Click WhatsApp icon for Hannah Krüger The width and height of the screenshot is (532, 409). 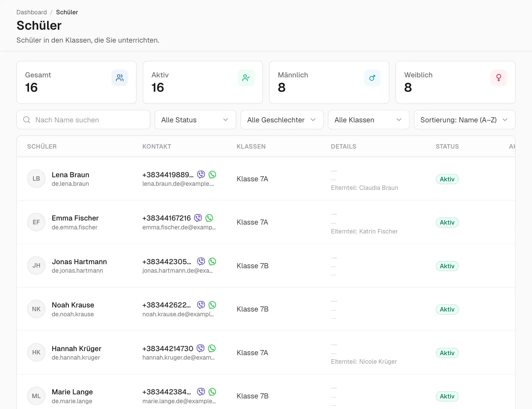212,348
